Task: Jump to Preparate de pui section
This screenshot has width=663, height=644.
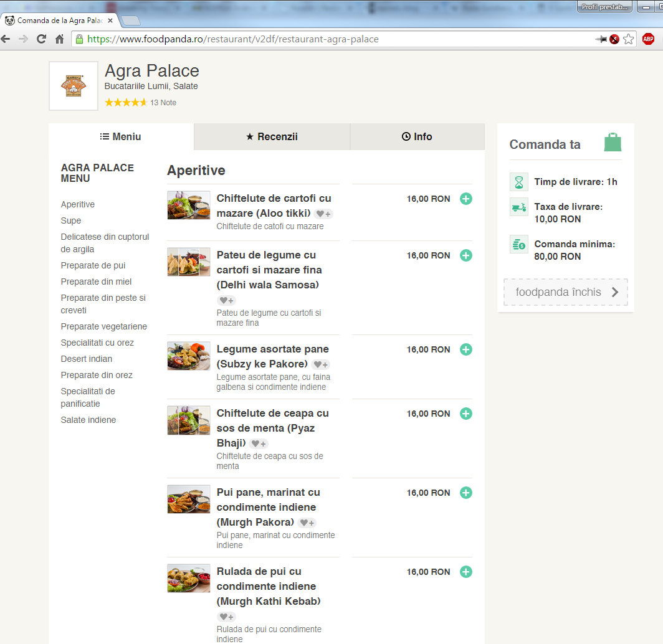Action: (93, 265)
